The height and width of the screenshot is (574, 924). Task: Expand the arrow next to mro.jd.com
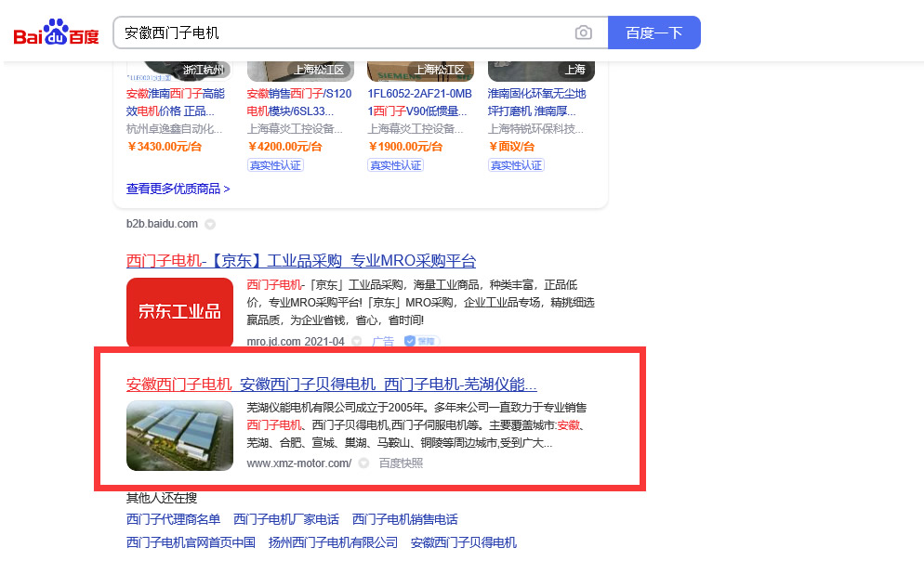click(357, 342)
